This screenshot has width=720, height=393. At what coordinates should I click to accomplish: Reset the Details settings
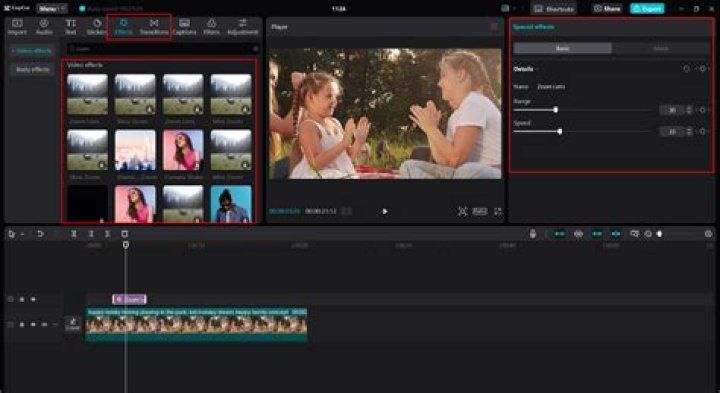pyautogui.click(x=686, y=69)
